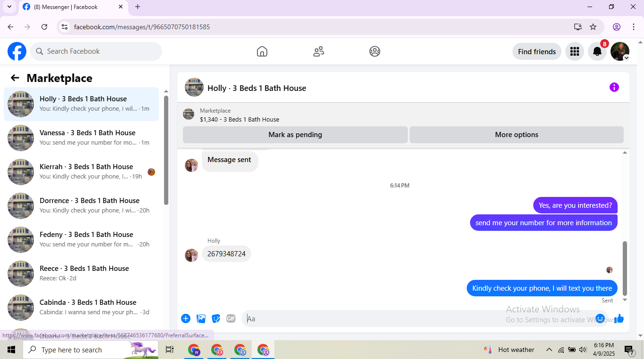Open the emoji picker in message box
This screenshot has width=644, height=359.
click(600, 318)
